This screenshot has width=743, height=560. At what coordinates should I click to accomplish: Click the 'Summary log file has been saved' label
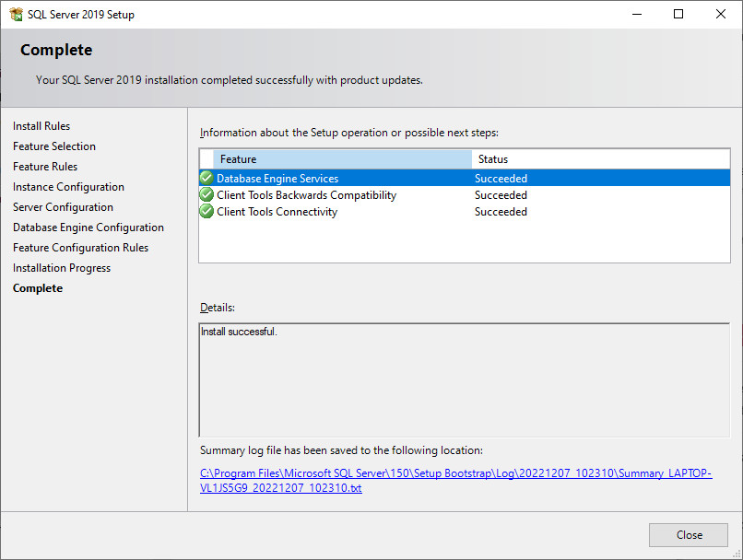tap(341, 450)
